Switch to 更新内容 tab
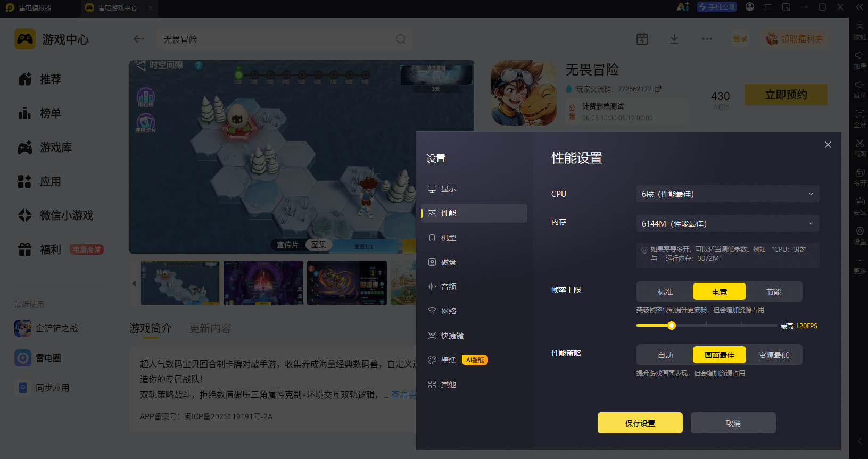868x459 pixels. pos(210,328)
